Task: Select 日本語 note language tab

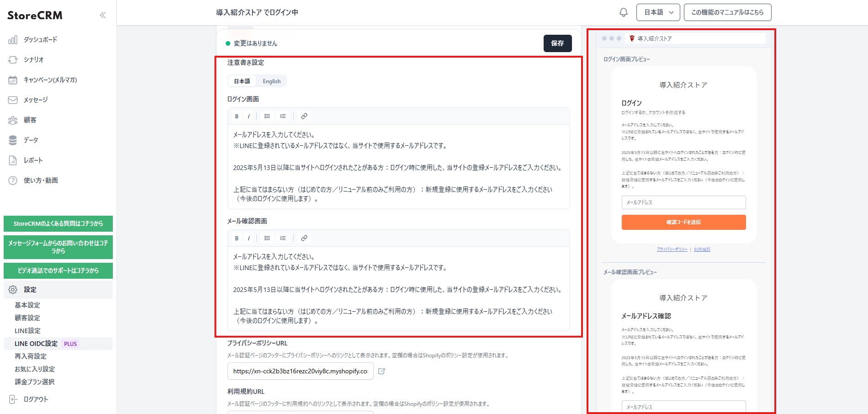Action: 242,81
